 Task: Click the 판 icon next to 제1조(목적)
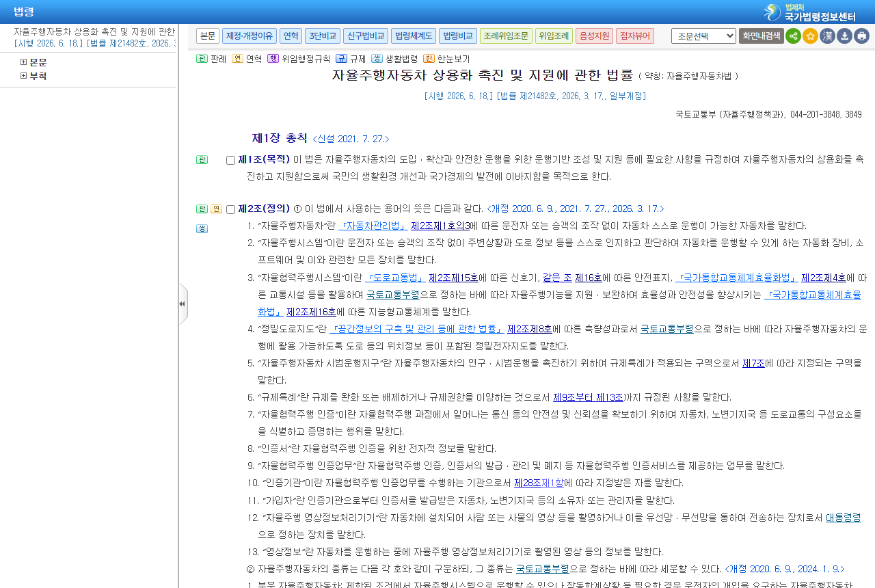pos(202,160)
